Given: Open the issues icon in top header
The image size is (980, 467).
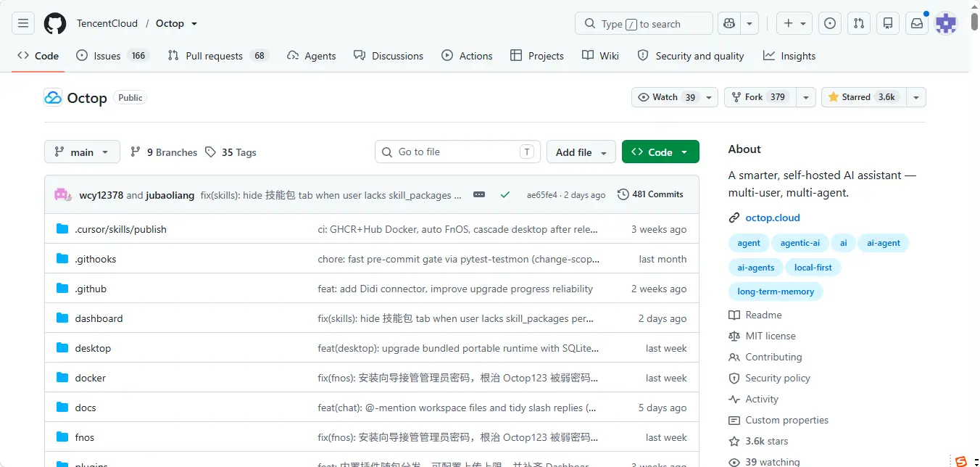Looking at the screenshot, I should click(x=830, y=23).
